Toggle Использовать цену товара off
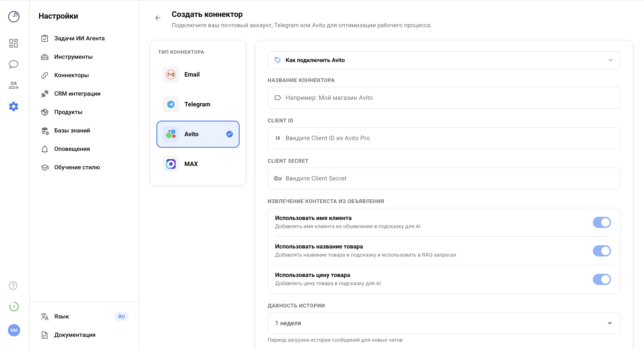This screenshot has width=644, height=350. [x=602, y=279]
